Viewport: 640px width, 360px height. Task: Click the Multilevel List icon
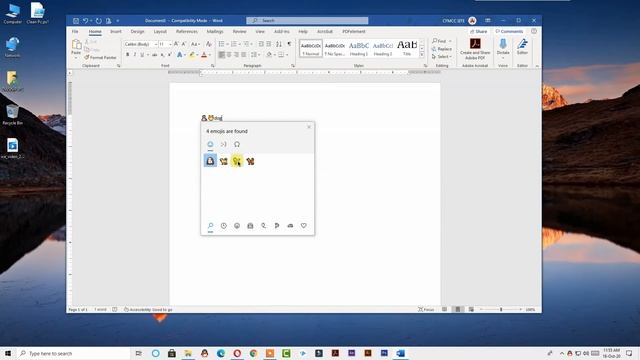[x=247, y=44]
